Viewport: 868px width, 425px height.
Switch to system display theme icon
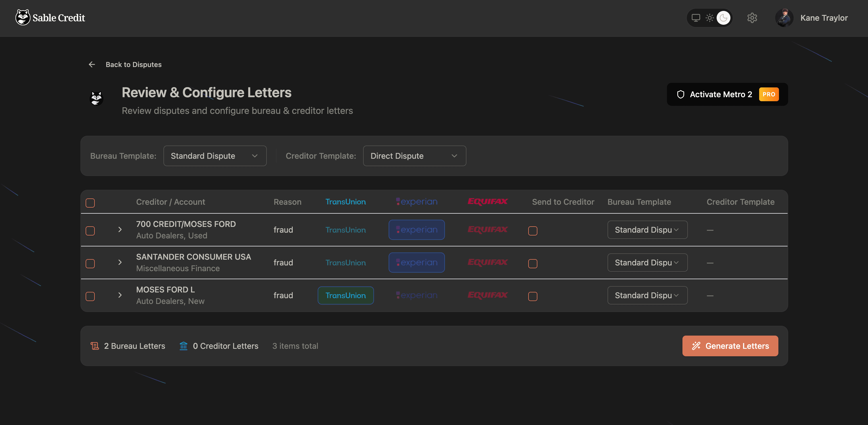coord(695,18)
